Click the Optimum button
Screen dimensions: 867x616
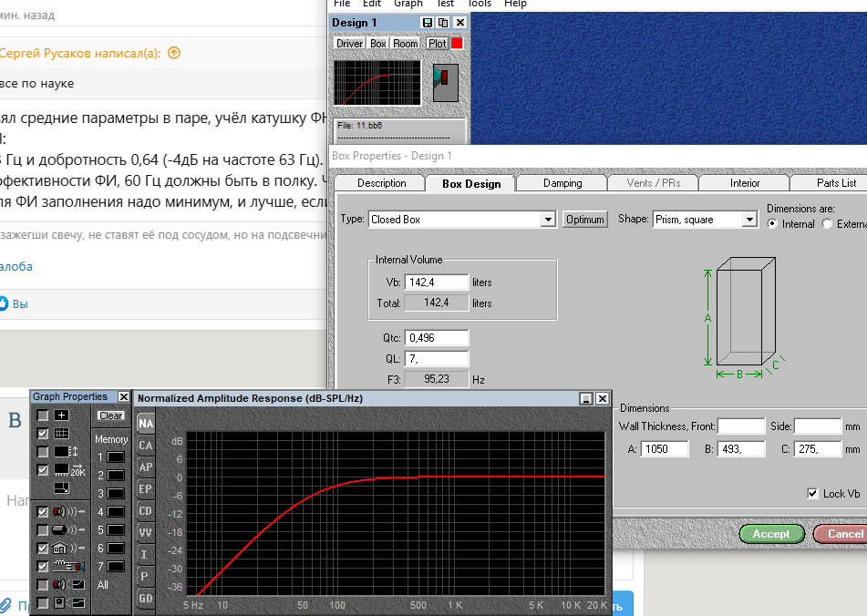[584, 220]
